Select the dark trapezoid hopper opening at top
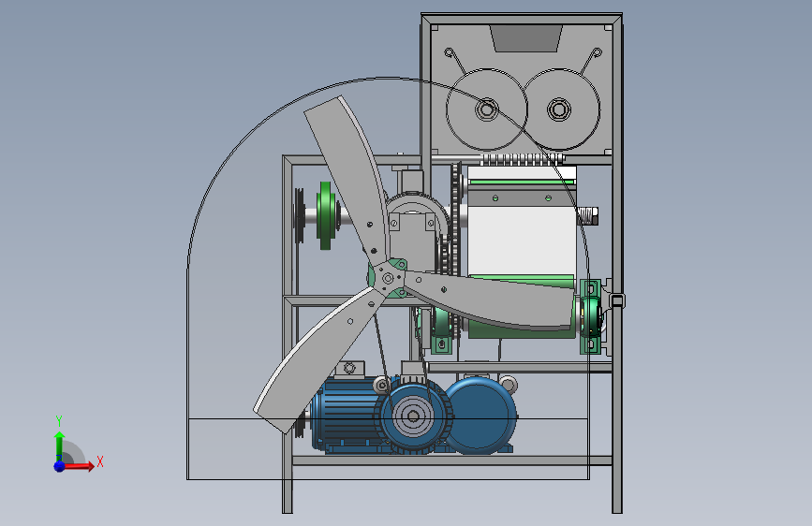812x526 pixels. click(526, 38)
